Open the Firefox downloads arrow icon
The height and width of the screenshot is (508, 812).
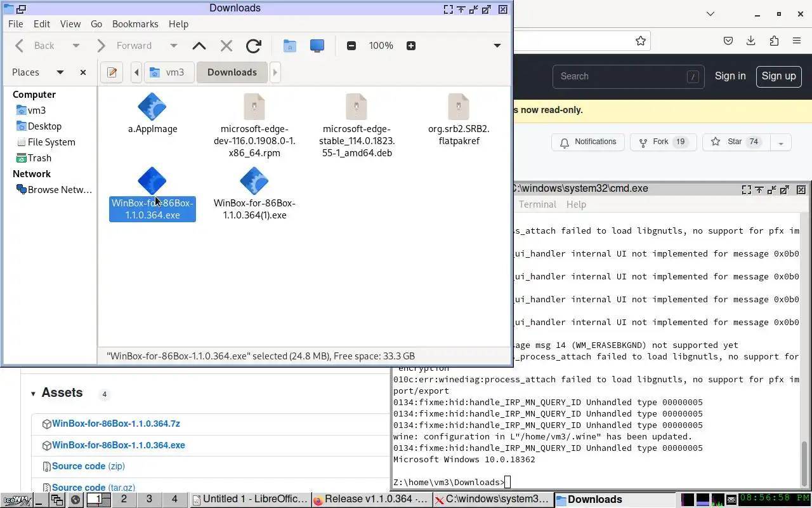[x=751, y=41]
